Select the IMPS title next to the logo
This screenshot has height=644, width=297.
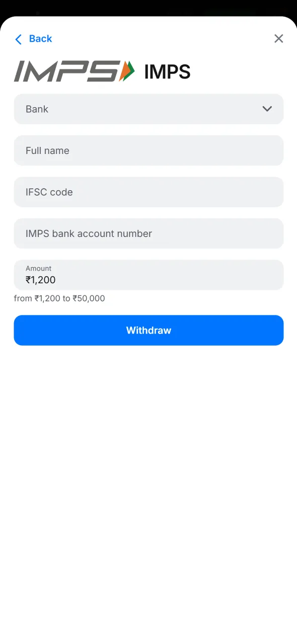pos(167,71)
